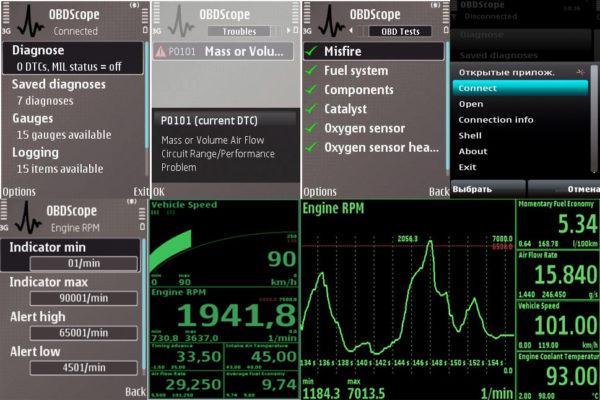The image size is (600, 400).
Task: Choose Open from the popup menu
Action: (x=520, y=104)
